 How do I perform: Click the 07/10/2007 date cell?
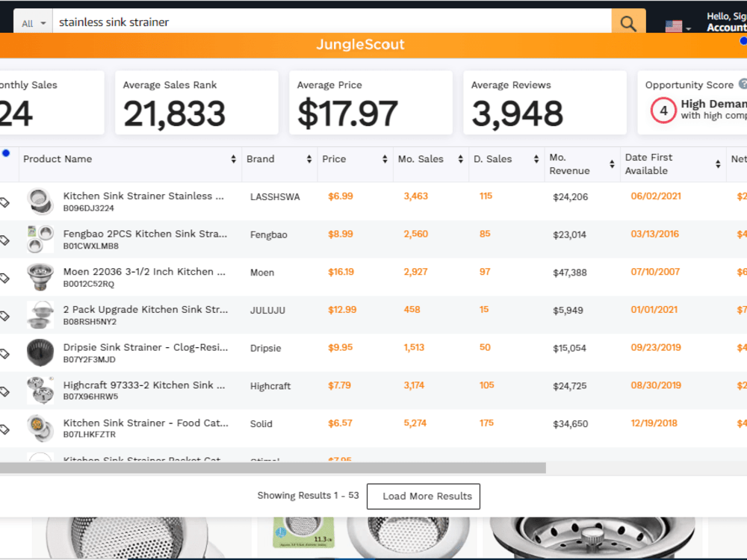click(x=655, y=272)
